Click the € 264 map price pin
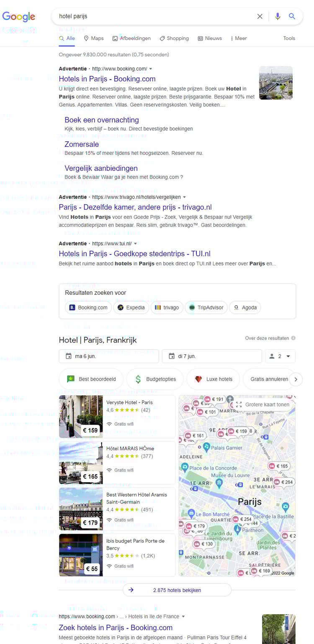The width and height of the screenshot is (314, 644). tap(283, 482)
